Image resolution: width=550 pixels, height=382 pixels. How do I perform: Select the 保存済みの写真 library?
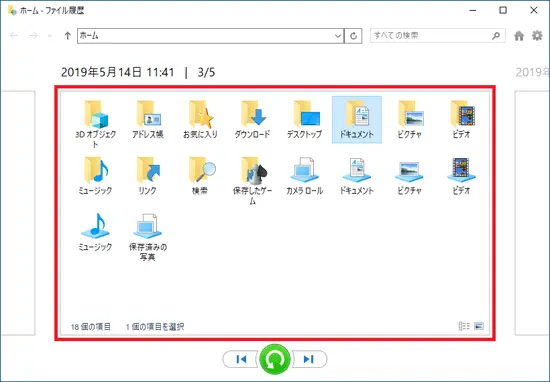coord(147,237)
